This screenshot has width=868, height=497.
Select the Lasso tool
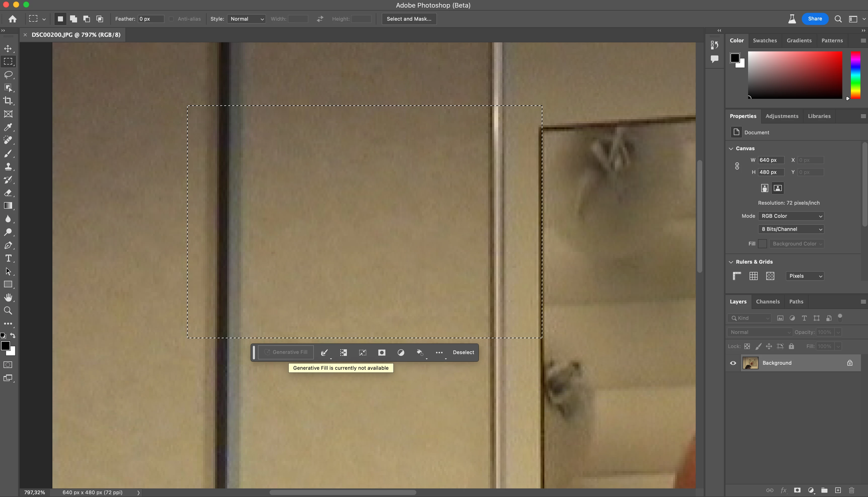8,75
